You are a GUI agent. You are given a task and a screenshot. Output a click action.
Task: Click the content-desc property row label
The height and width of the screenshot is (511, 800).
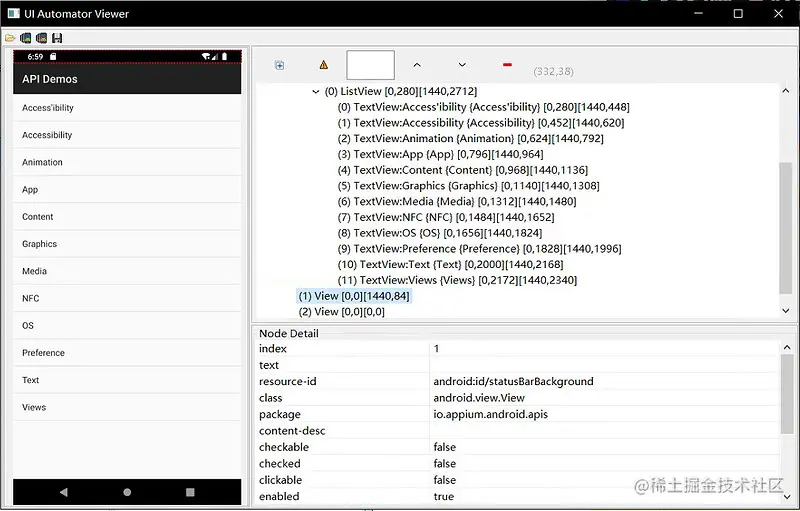click(x=292, y=431)
